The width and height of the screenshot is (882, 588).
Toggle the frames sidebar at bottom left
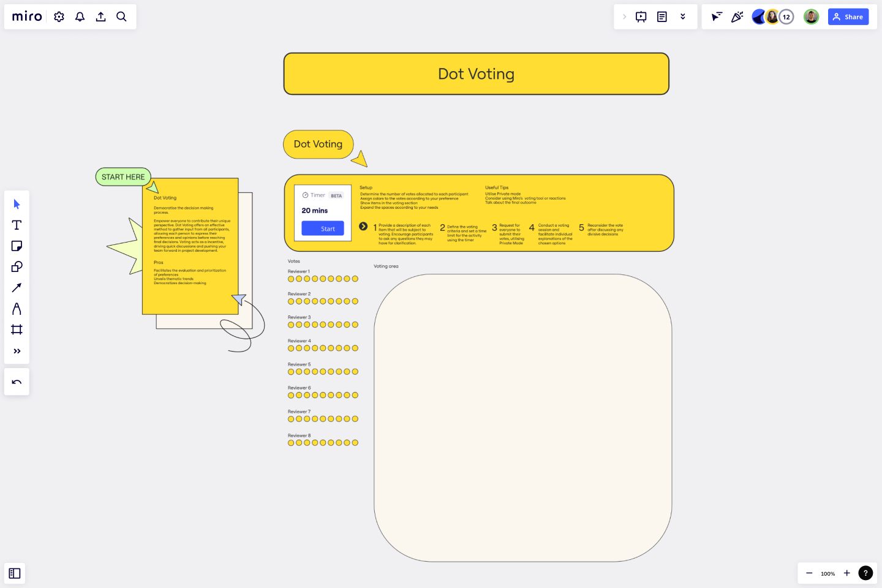[x=15, y=573]
